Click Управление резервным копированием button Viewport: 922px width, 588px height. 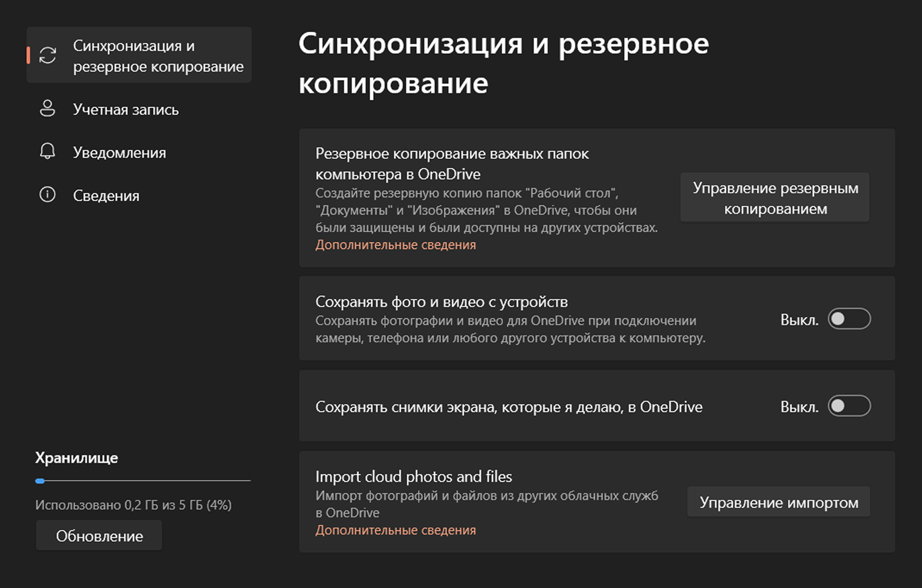pyautogui.click(x=775, y=198)
